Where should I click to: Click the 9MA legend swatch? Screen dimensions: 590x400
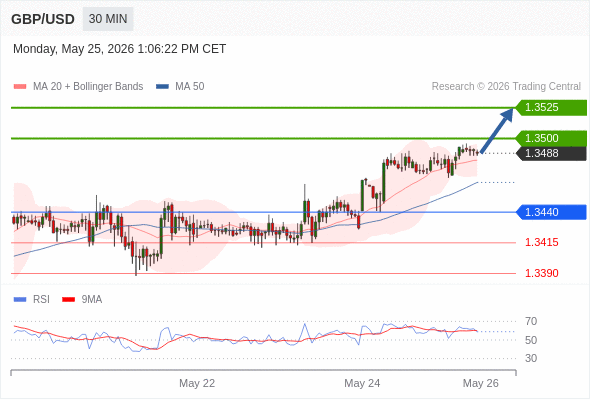coord(68,300)
